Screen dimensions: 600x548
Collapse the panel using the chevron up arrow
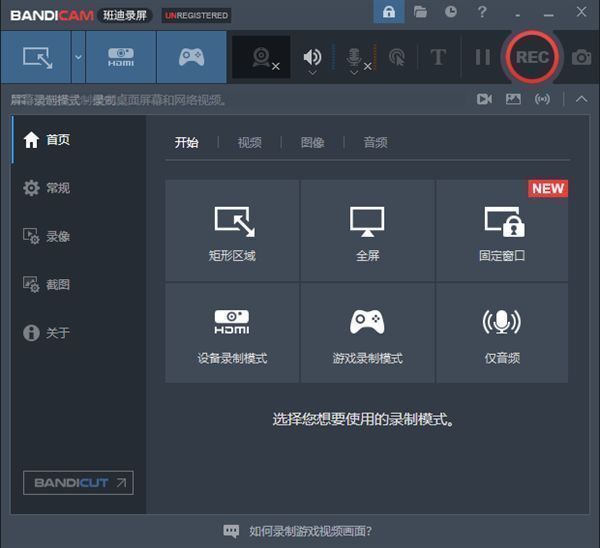click(x=582, y=99)
